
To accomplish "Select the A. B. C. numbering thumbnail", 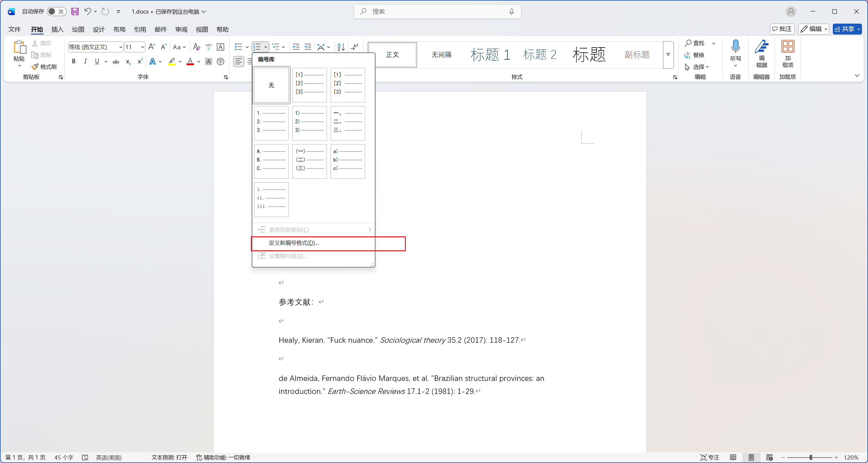I will (x=271, y=161).
